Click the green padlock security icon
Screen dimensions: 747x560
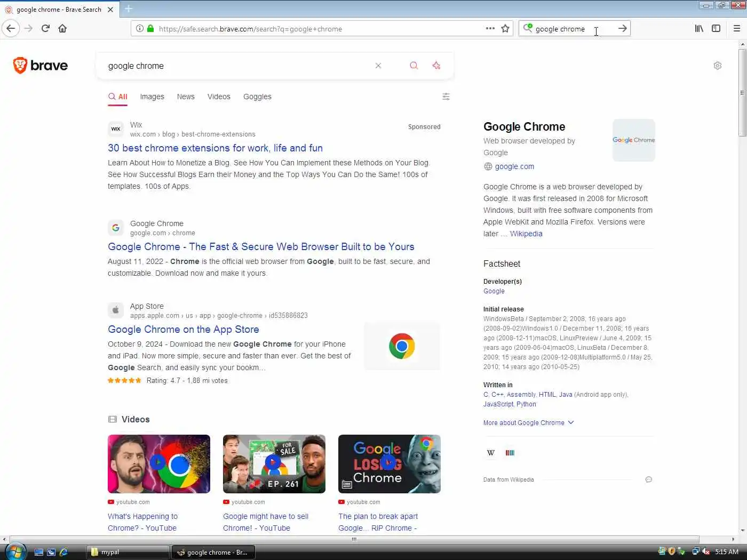pos(150,28)
